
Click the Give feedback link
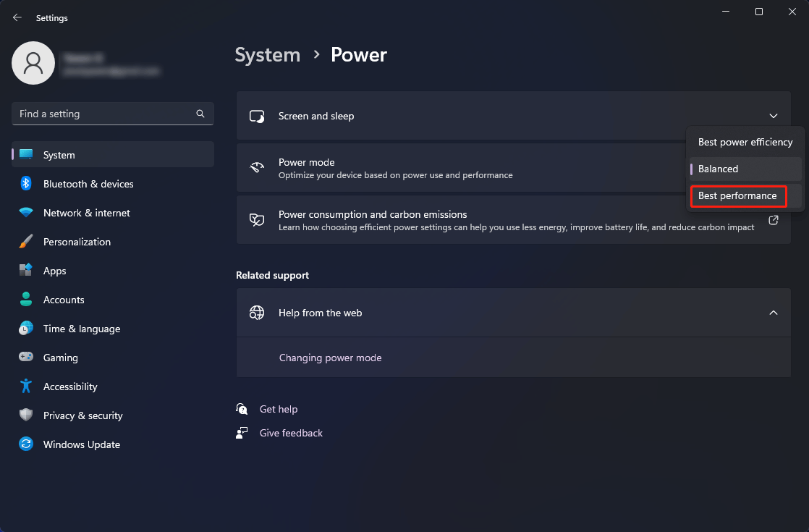(x=290, y=433)
